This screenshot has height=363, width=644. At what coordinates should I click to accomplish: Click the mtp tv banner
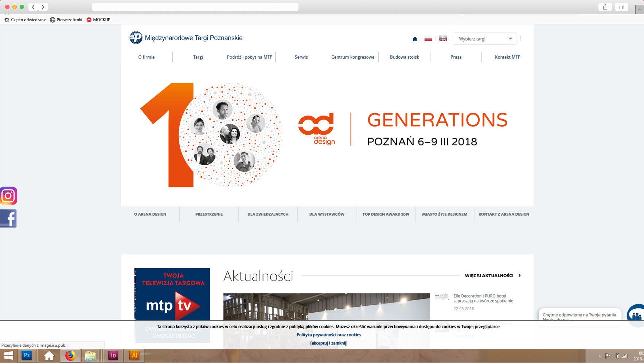tap(172, 305)
